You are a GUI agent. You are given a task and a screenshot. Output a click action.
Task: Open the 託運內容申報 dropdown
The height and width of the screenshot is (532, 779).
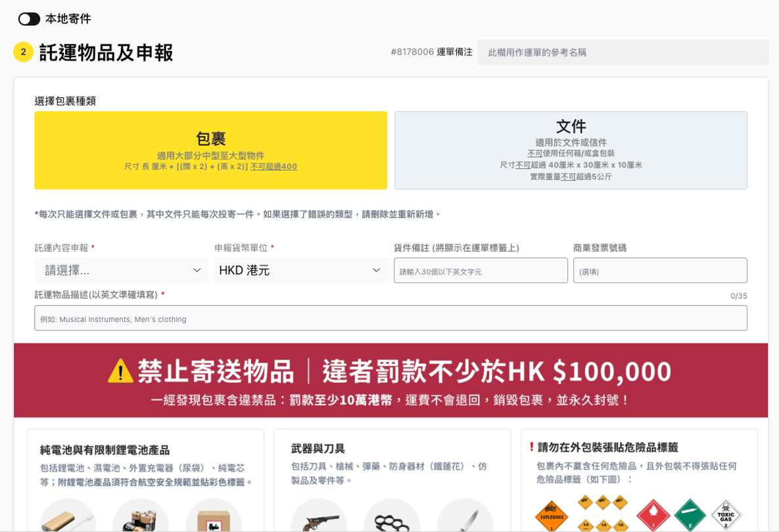pyautogui.click(x=122, y=270)
